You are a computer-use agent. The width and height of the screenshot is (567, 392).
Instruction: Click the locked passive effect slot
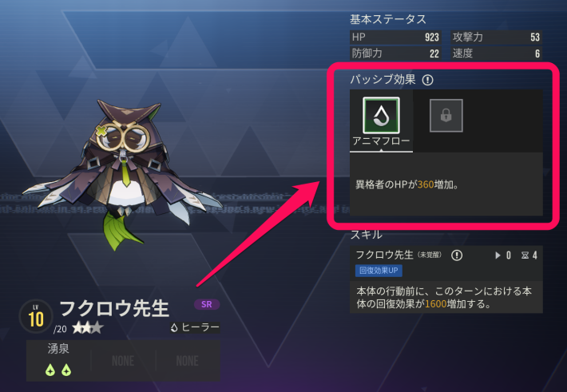446,115
